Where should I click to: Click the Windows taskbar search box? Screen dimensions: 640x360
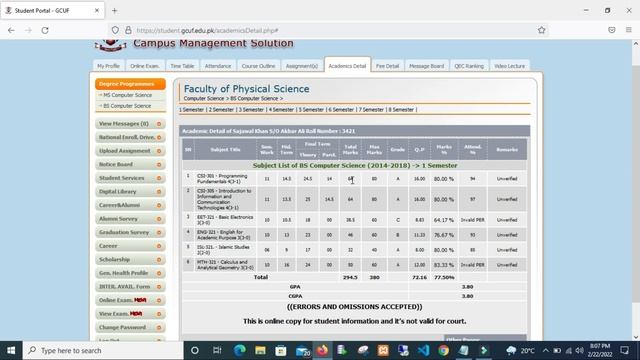(103, 350)
